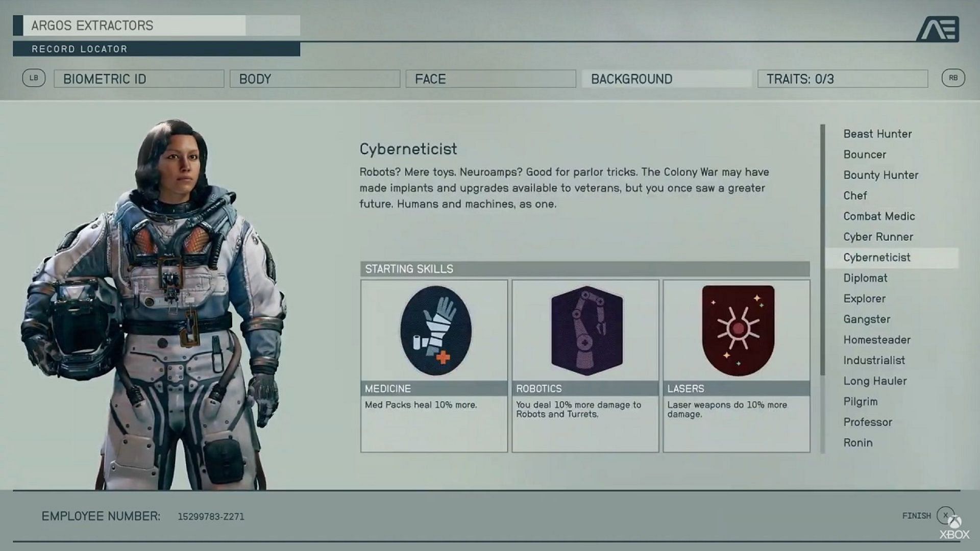Select Gangster from background list
This screenshot has width=980, height=551.
pos(868,318)
